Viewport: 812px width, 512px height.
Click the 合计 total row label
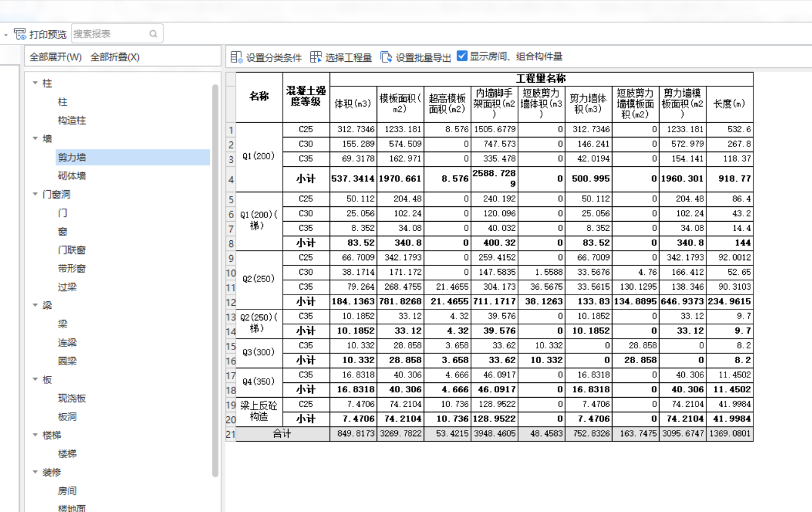pyautogui.click(x=283, y=434)
